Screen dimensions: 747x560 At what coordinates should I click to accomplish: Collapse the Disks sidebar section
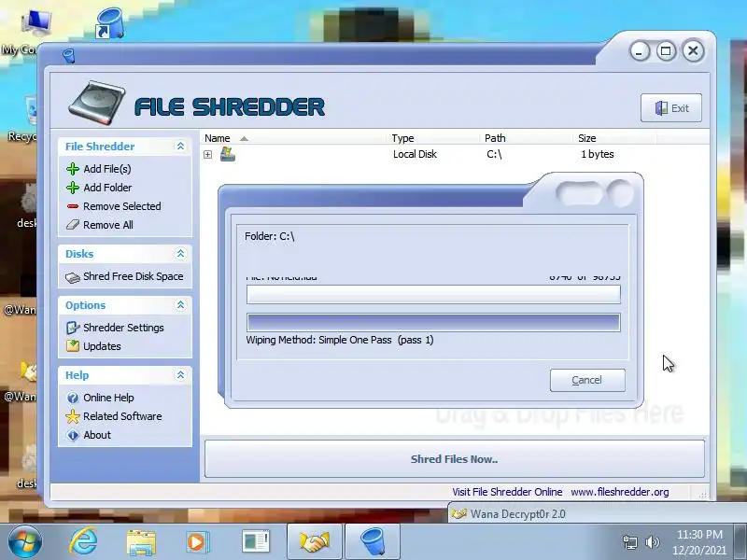pyautogui.click(x=180, y=253)
